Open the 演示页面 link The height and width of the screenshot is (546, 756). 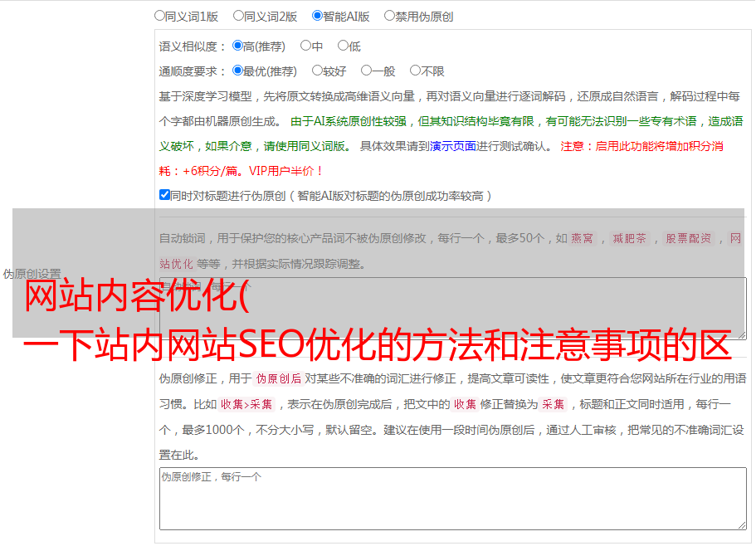(453, 146)
